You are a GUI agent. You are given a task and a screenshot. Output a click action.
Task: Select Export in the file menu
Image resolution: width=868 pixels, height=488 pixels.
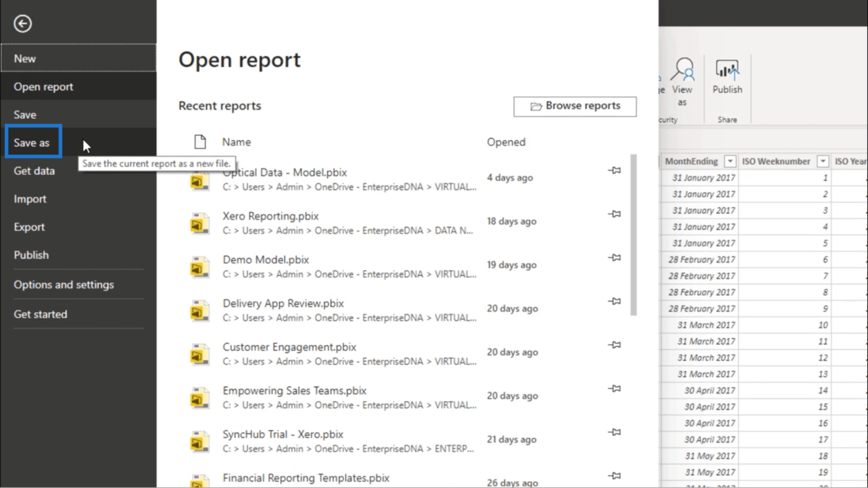pyautogui.click(x=78, y=227)
